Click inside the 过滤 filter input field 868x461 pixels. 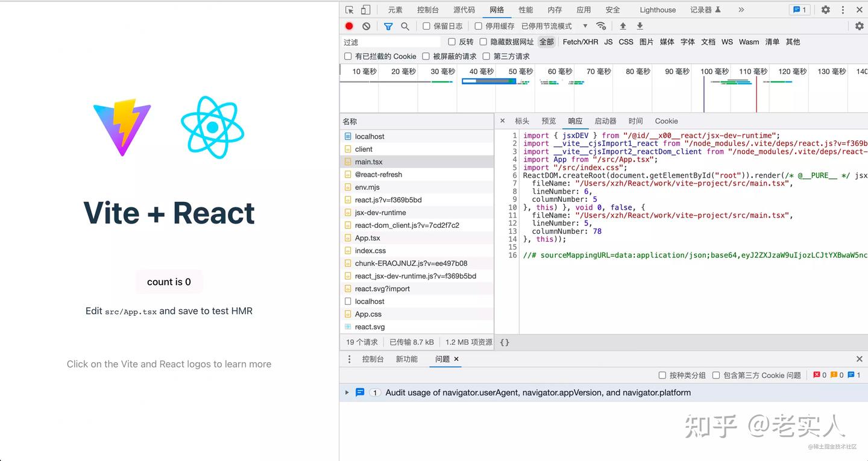tap(392, 42)
